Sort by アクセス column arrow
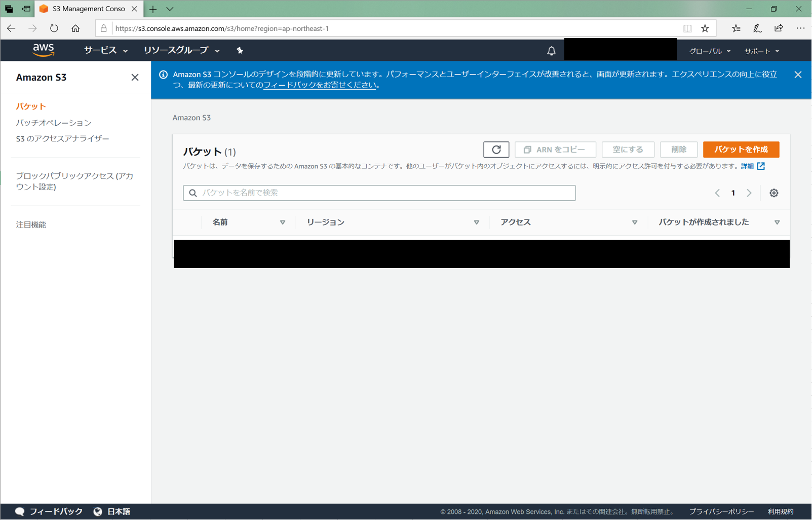The width and height of the screenshot is (812, 520). tap(635, 222)
